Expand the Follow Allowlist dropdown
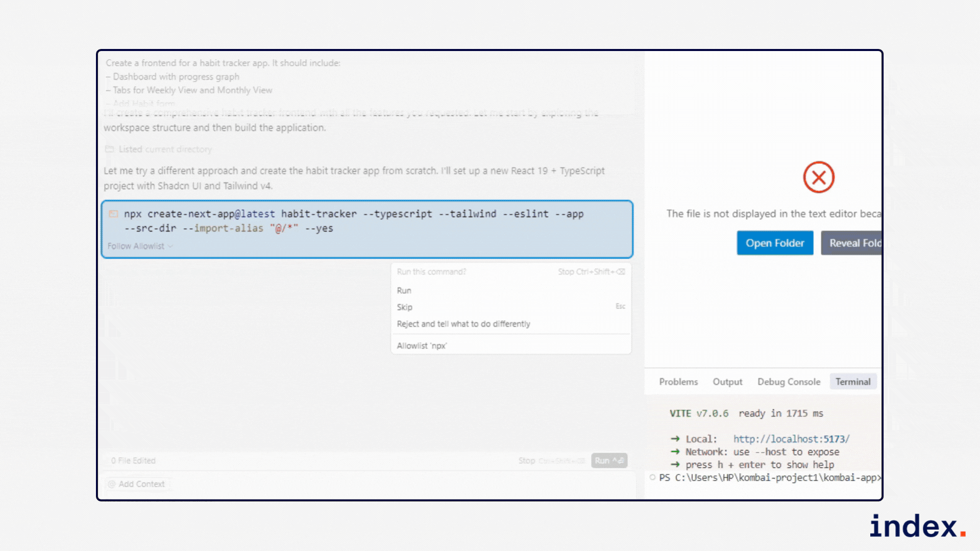This screenshot has width=980, height=551. tap(139, 246)
